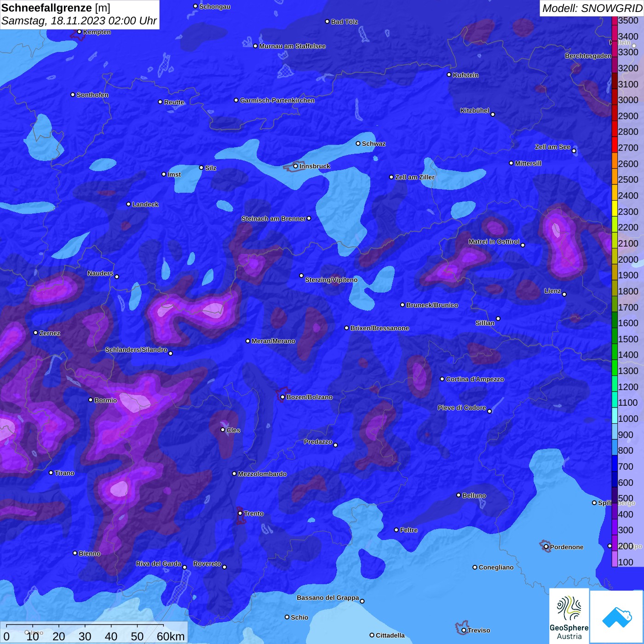The width and height of the screenshot is (644, 644).
Task: Click the 'Mezzolombardo' label
Action: pos(262,474)
